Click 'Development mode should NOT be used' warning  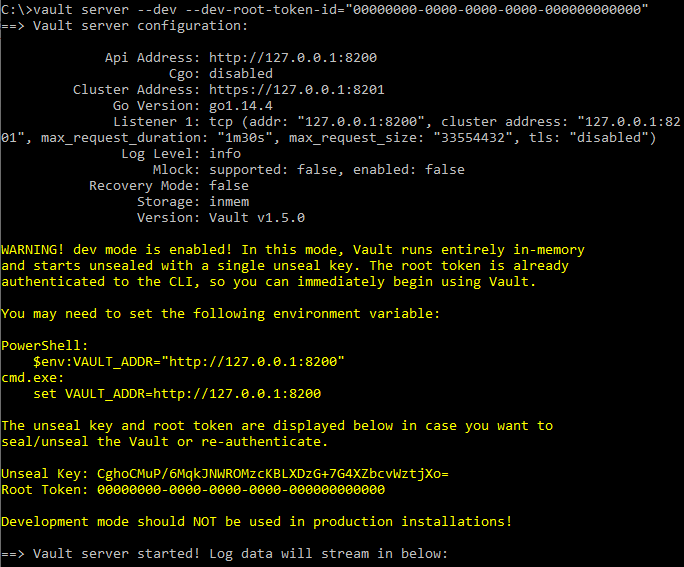(x=256, y=522)
